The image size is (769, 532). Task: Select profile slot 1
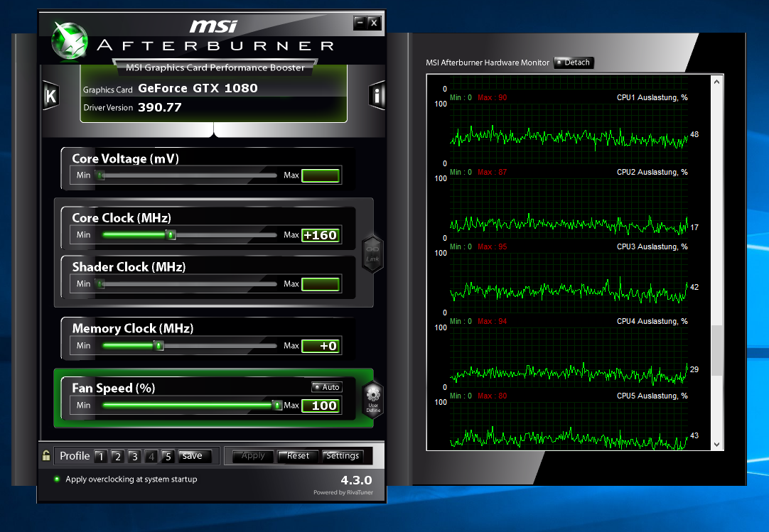(101, 457)
